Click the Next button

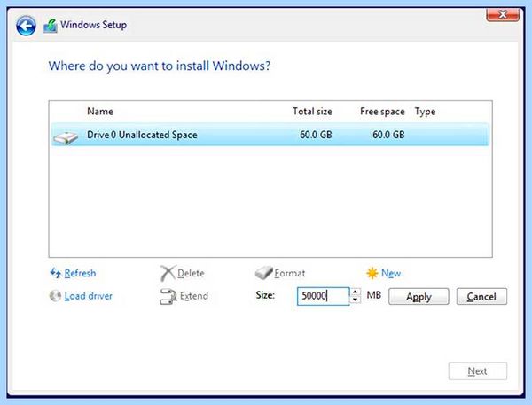[478, 371]
